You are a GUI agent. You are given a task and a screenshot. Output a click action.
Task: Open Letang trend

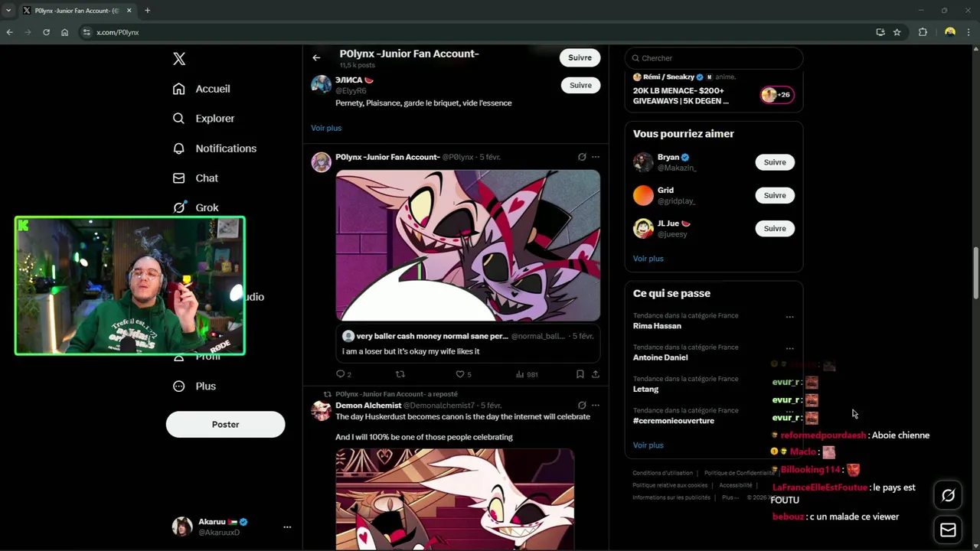pyautogui.click(x=645, y=389)
